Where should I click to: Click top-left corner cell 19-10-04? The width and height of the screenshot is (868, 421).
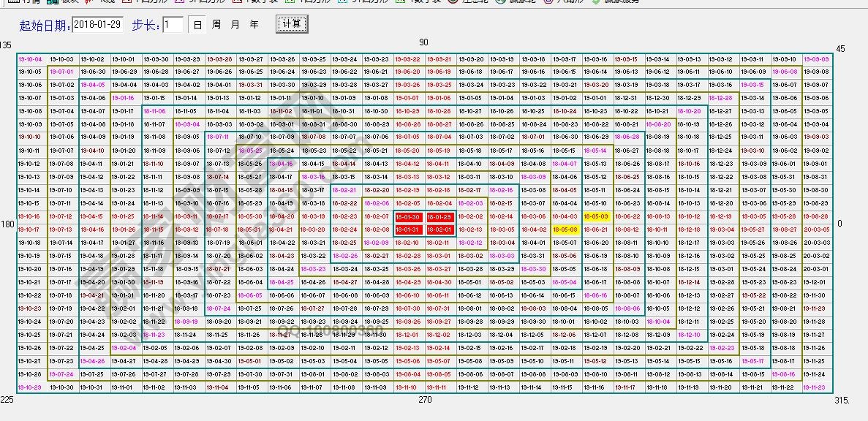[x=30, y=59]
